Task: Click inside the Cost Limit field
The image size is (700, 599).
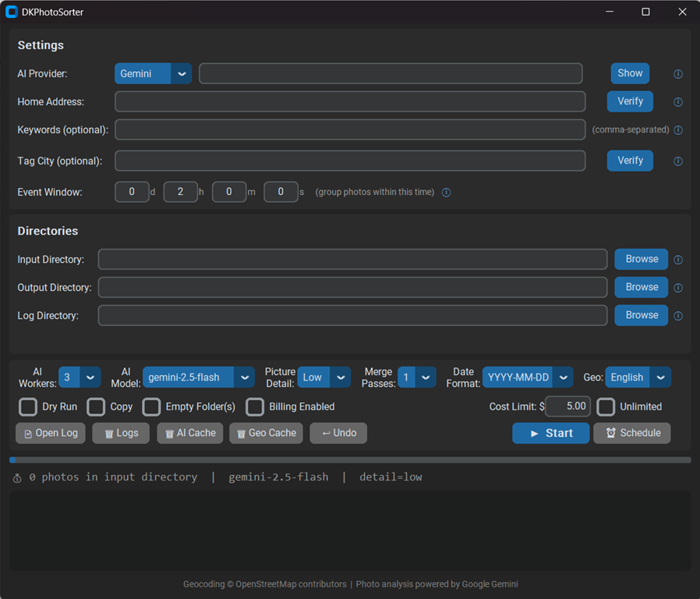Action: (567, 406)
